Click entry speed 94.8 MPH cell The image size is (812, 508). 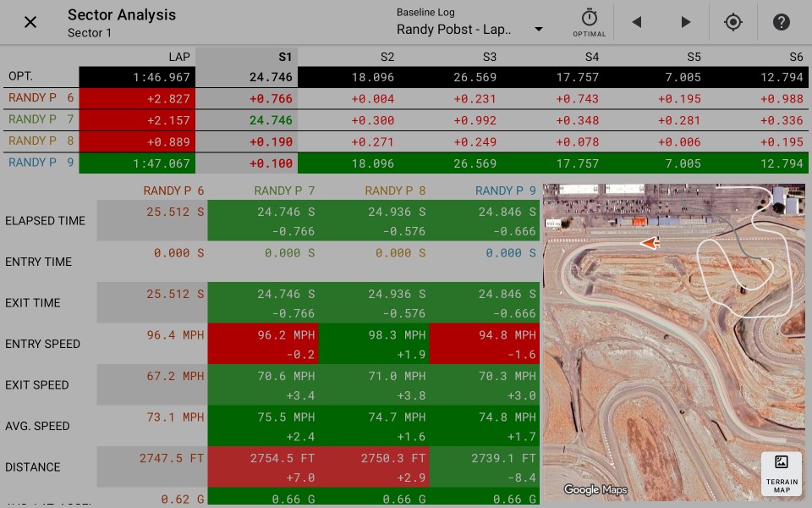(x=485, y=344)
